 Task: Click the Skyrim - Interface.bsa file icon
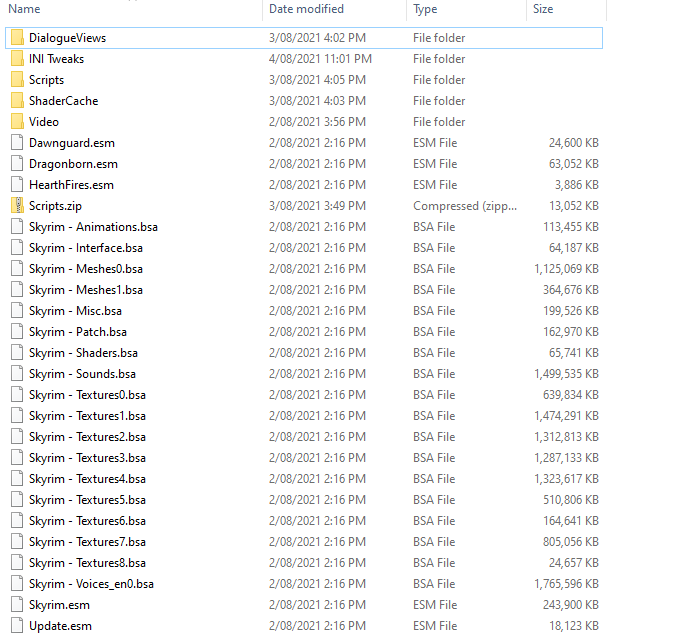(x=17, y=248)
